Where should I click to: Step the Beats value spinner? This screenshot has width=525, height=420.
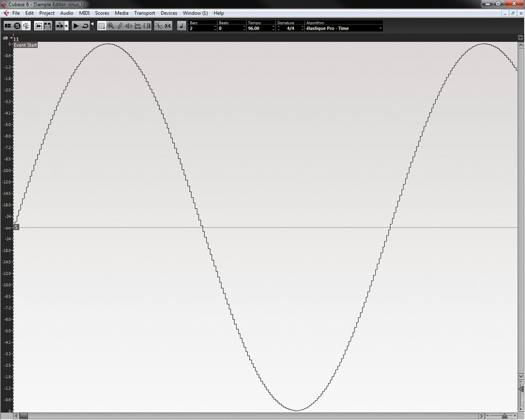[x=244, y=29]
